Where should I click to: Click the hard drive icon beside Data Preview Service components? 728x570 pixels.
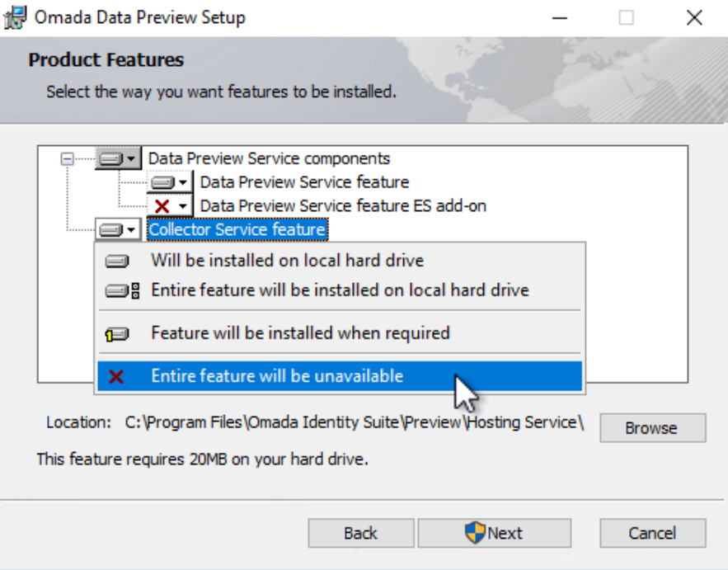110,159
